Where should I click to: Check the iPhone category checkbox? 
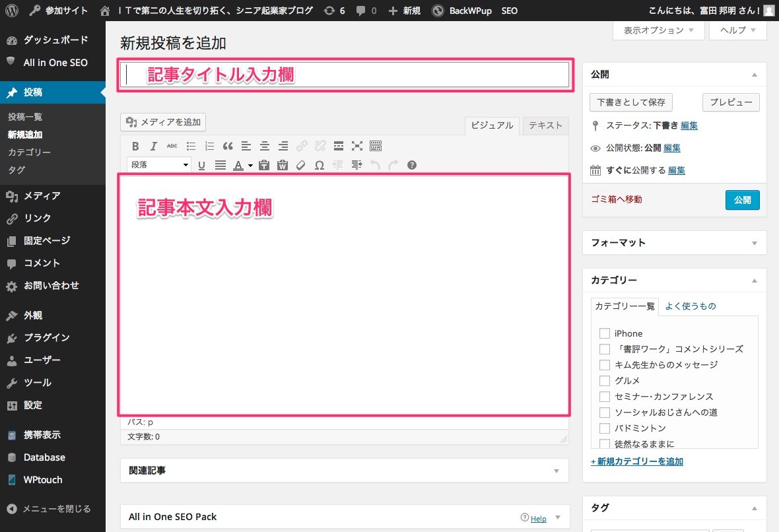pyautogui.click(x=604, y=333)
